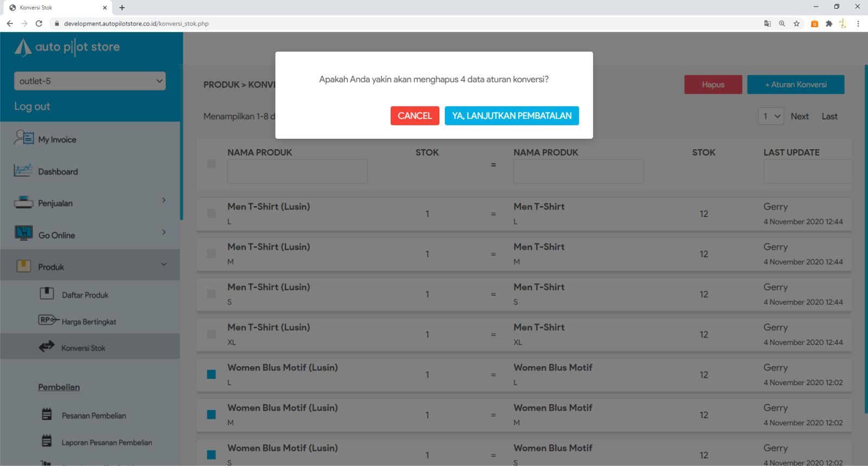Viewport: 868px width, 466px height.
Task: Click the red CANCEL button
Action: [414, 116]
